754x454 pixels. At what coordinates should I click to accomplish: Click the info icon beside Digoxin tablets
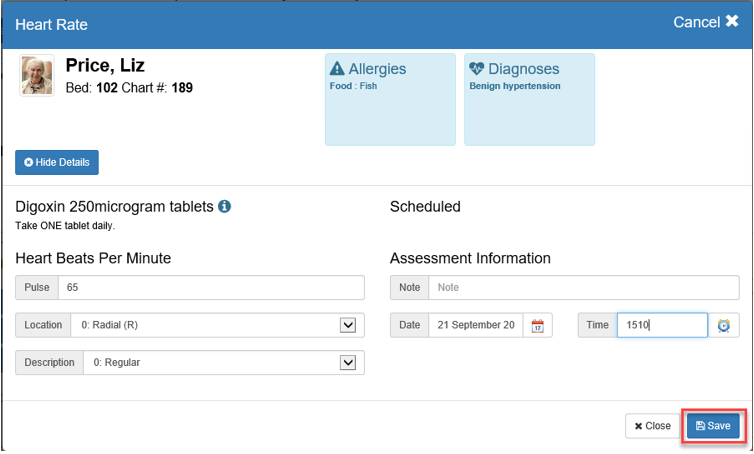tap(225, 207)
